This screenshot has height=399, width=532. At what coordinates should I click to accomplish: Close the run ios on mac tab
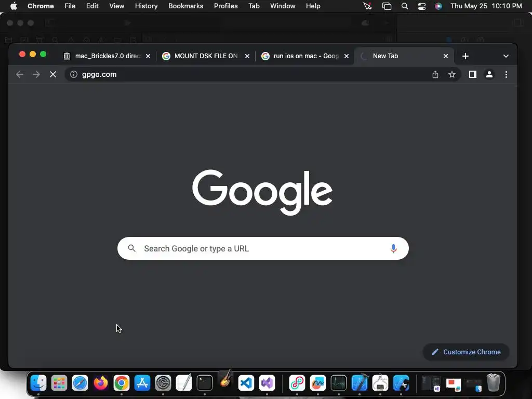pos(347,56)
